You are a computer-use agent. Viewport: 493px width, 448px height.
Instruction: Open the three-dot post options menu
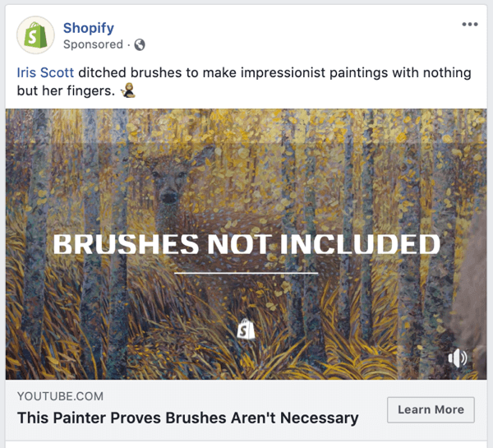[x=469, y=25]
